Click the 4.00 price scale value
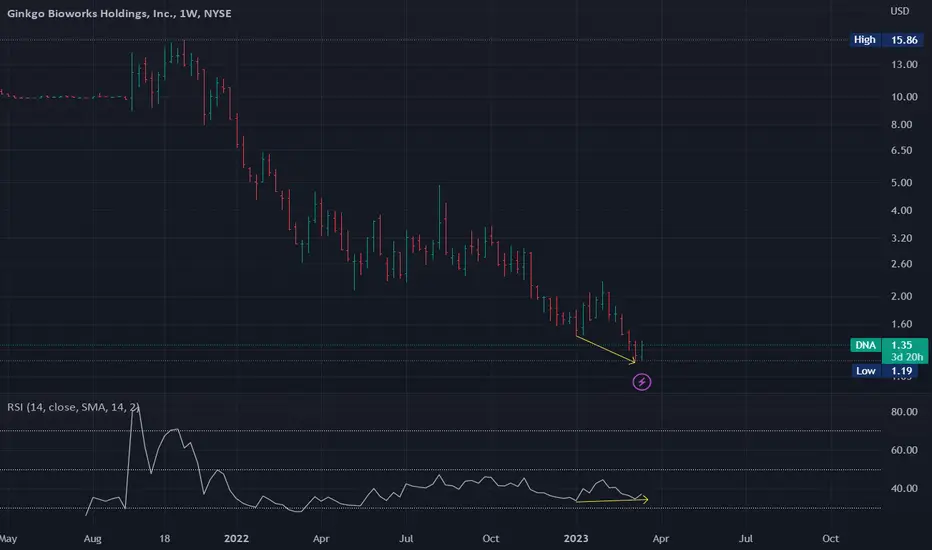This screenshot has width=932, height=550. point(901,210)
